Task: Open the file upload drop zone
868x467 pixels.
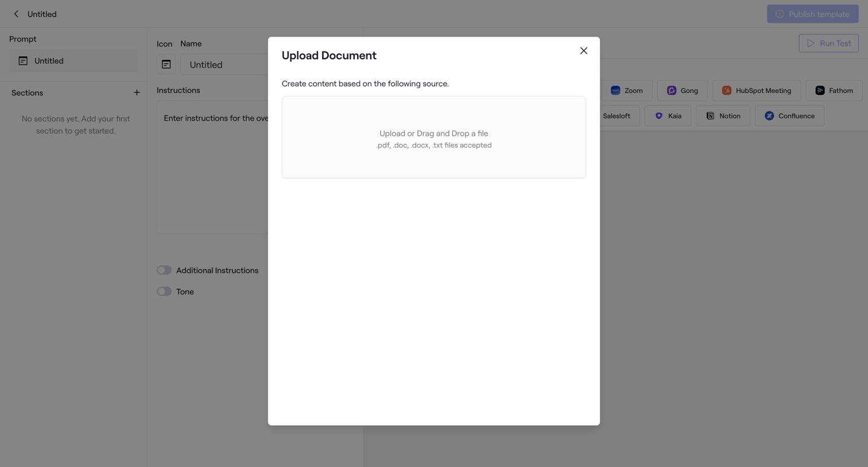Action: coord(433,137)
